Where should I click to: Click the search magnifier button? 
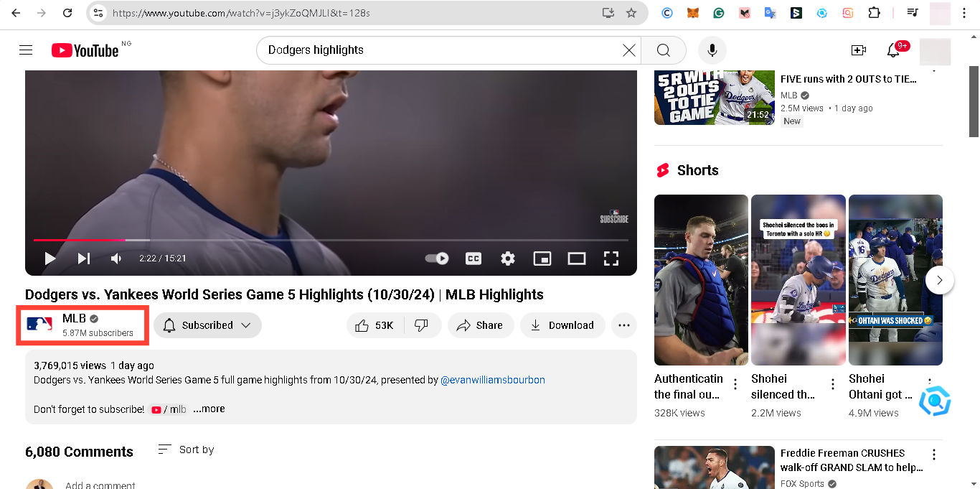pyautogui.click(x=664, y=50)
